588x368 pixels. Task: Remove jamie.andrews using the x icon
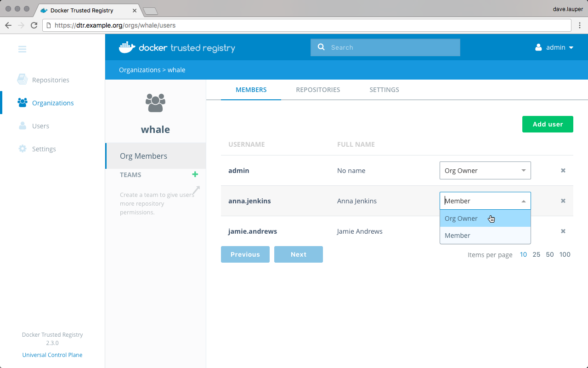(x=563, y=231)
